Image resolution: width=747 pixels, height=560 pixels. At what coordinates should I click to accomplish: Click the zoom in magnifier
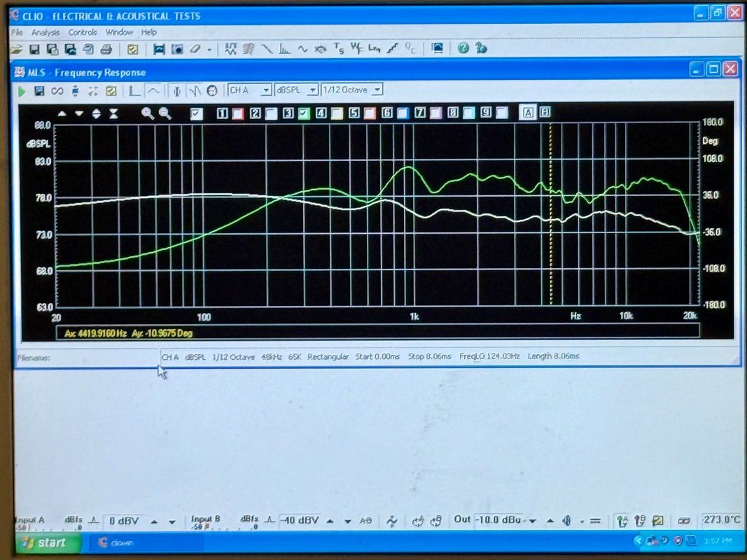pos(148,113)
